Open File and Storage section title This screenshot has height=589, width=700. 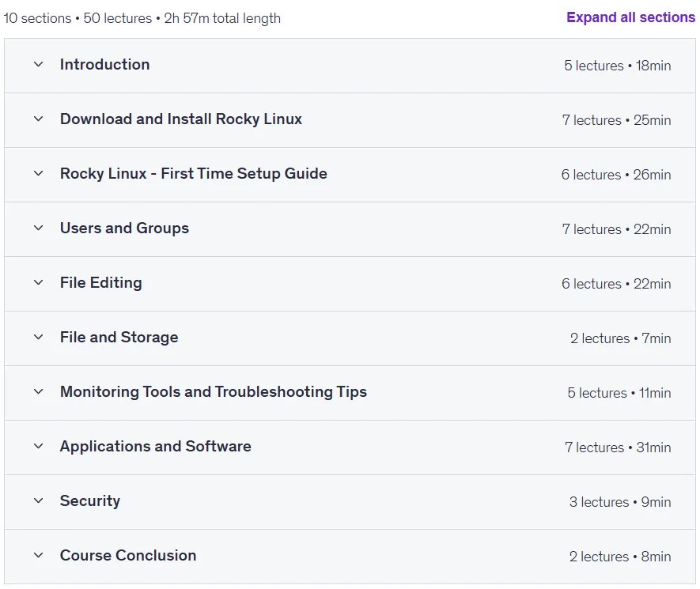coord(119,338)
